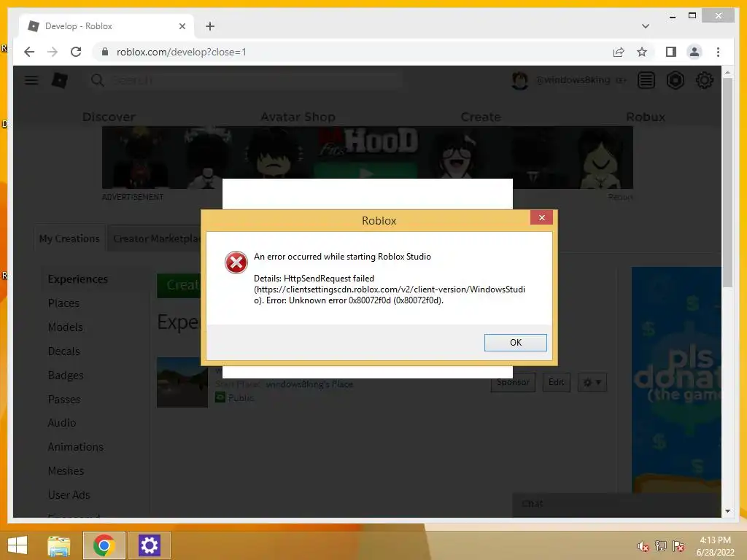Click the pls donate side advertisement
This screenshot has height=560, width=747.
(x=676, y=379)
